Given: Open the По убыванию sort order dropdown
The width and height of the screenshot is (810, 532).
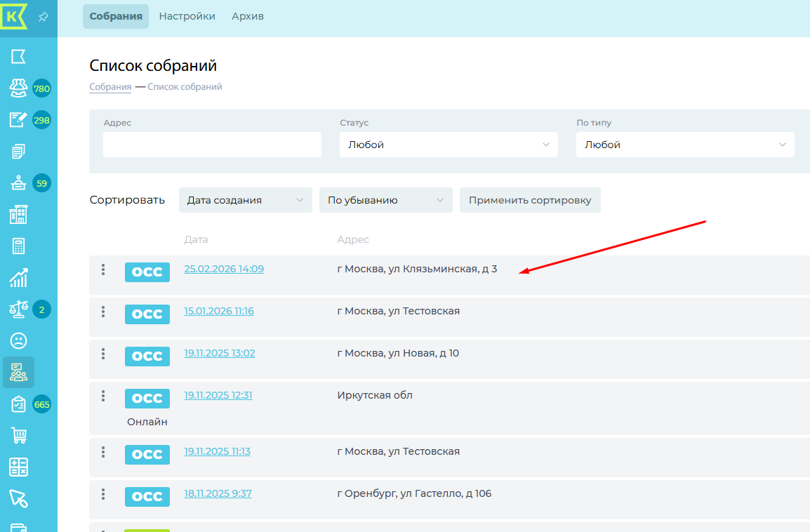Looking at the screenshot, I should coord(385,200).
